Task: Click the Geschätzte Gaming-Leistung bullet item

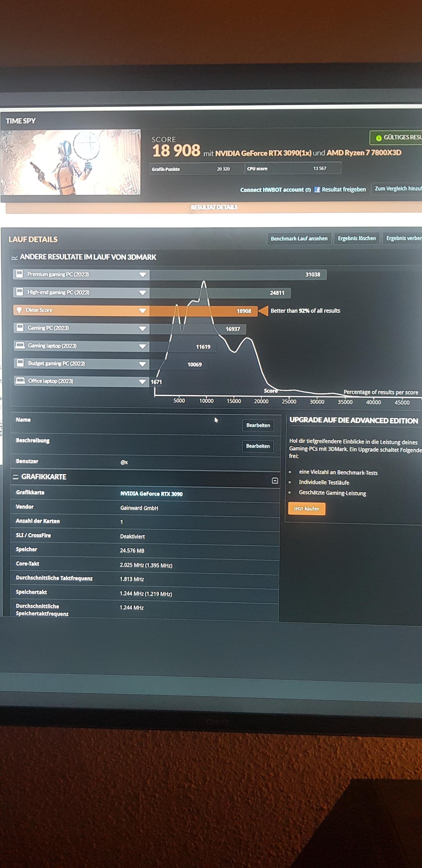Action: click(333, 493)
